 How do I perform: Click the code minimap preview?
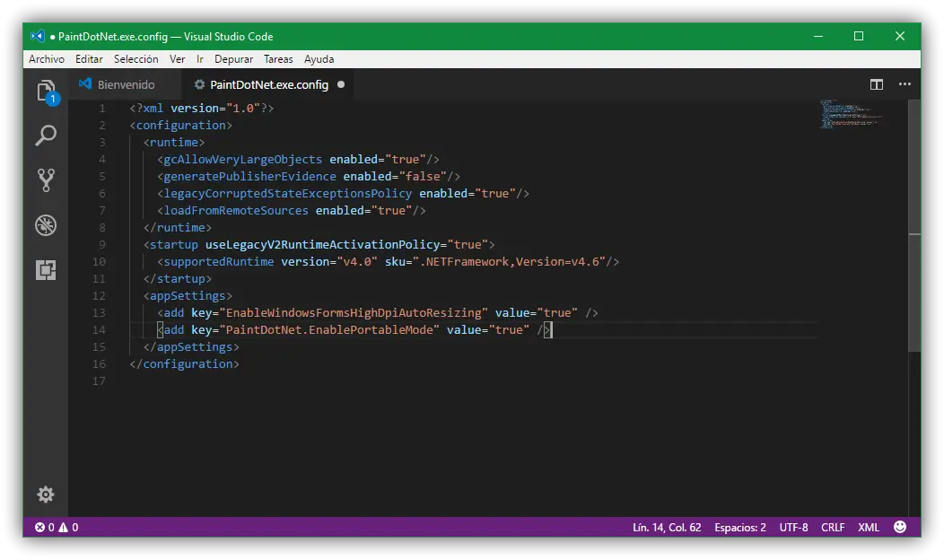click(x=850, y=114)
